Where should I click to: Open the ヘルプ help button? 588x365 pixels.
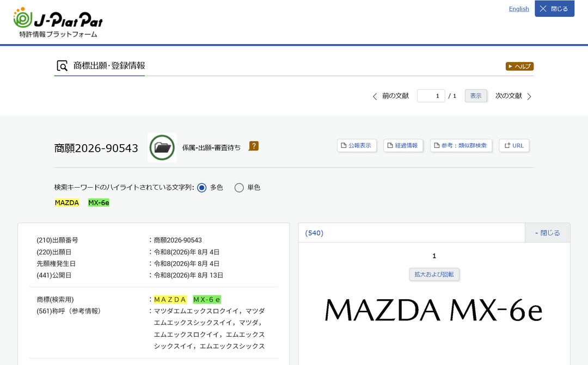click(519, 66)
